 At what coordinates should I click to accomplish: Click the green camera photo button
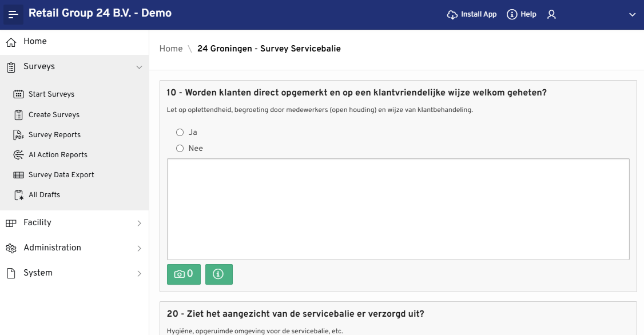pyautogui.click(x=184, y=274)
